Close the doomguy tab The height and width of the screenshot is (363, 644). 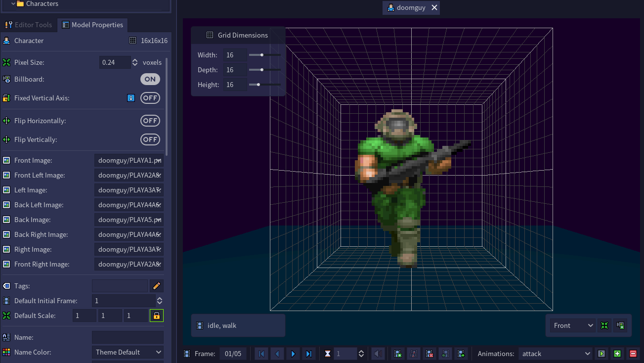[434, 7]
